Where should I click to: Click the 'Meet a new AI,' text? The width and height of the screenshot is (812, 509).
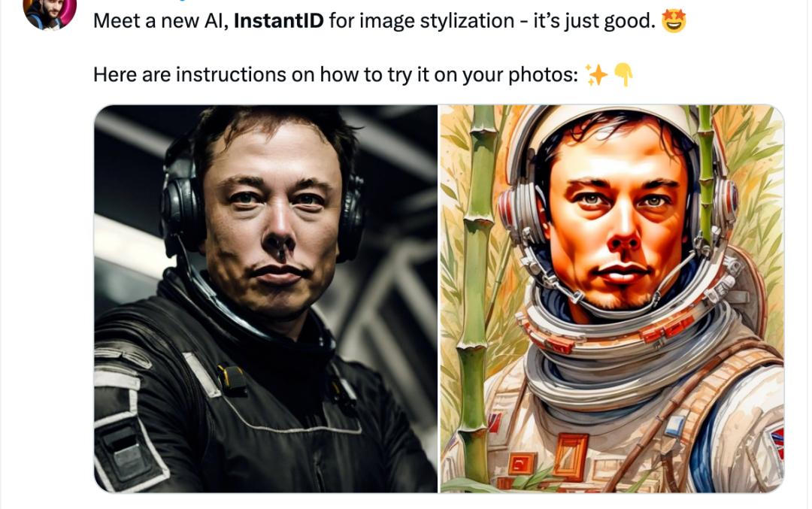[x=161, y=21]
